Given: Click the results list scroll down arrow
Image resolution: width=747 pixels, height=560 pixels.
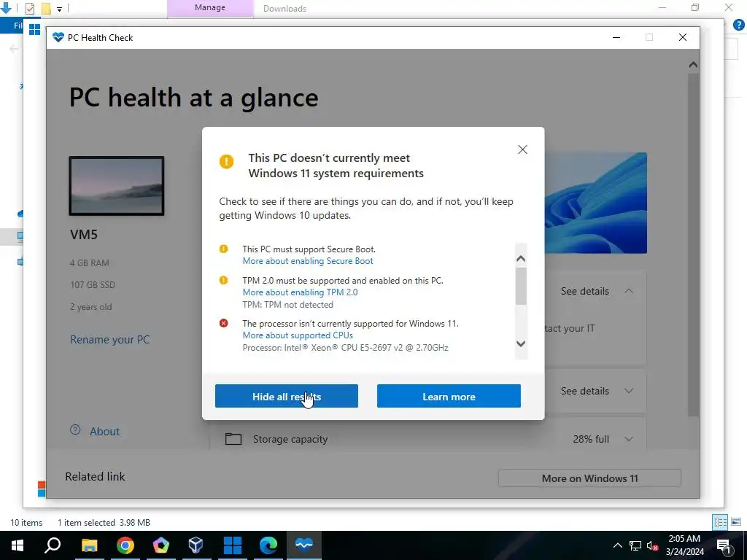Looking at the screenshot, I should [521, 343].
